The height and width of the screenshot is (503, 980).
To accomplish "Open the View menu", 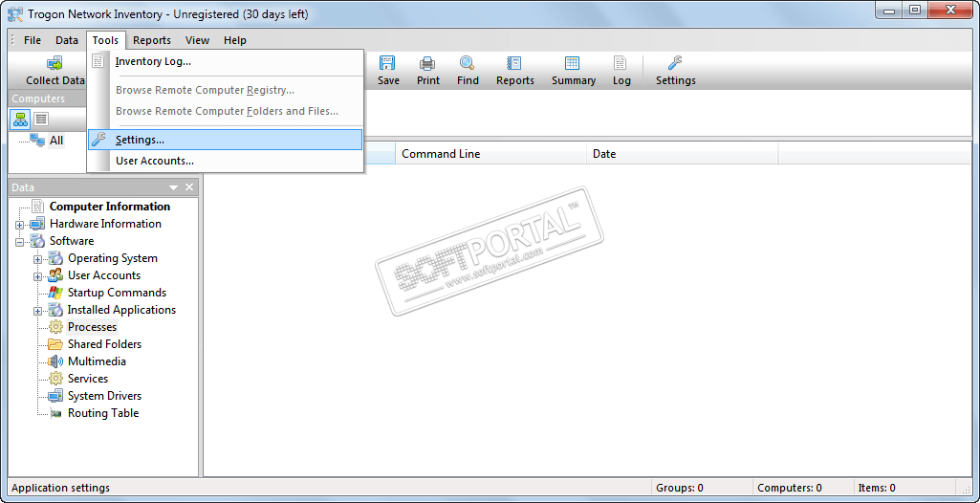I will pyautogui.click(x=198, y=40).
